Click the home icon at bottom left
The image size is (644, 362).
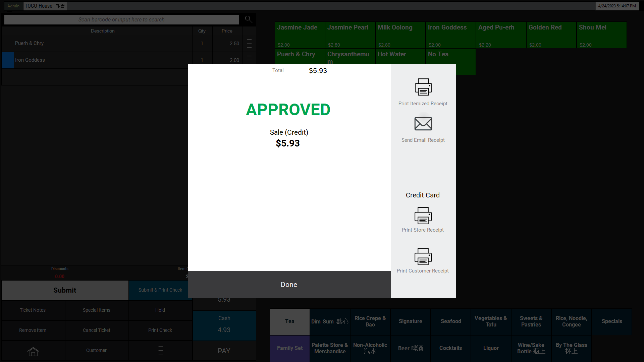(33, 351)
